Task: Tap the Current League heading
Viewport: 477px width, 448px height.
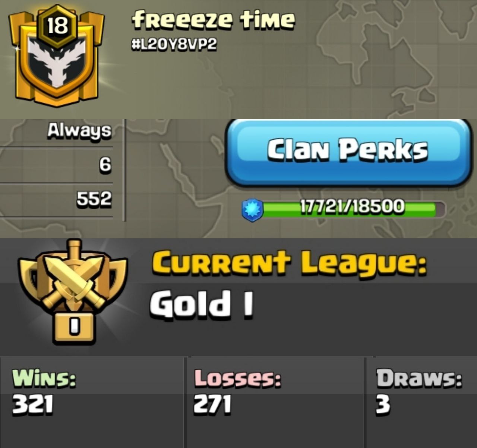Action: pyautogui.click(x=289, y=263)
